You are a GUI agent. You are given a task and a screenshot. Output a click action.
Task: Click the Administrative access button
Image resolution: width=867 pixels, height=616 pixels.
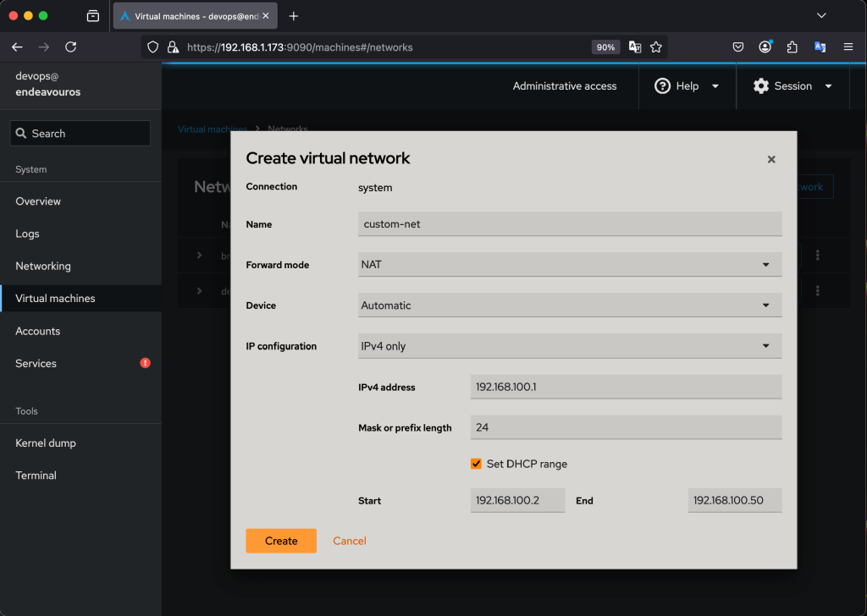565,86
